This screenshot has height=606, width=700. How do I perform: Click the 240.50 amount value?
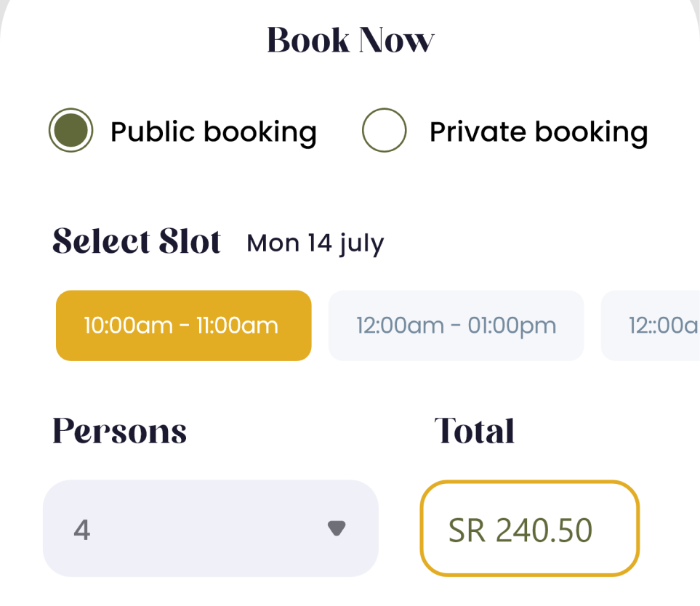tap(544, 531)
